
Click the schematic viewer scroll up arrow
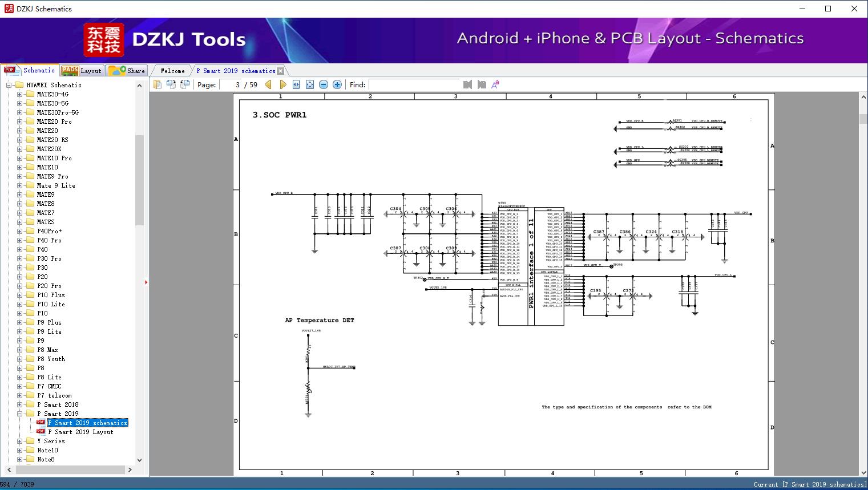863,98
